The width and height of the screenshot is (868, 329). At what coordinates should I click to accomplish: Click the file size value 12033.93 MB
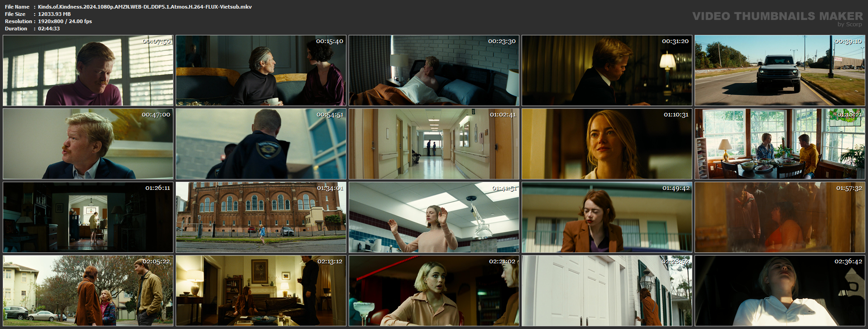click(x=54, y=14)
